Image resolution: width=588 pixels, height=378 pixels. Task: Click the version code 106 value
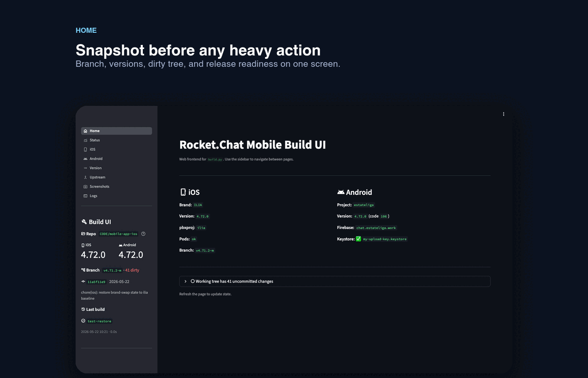click(384, 216)
